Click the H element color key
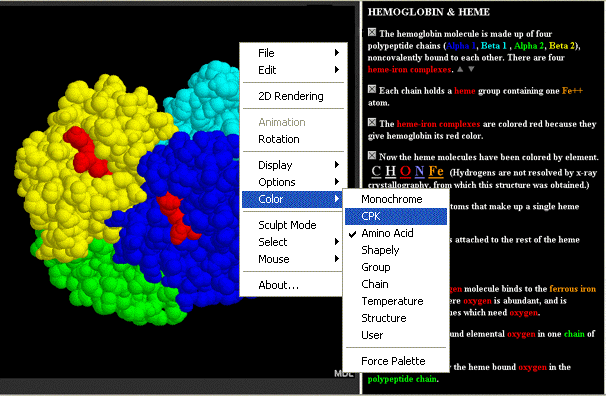Screen dimensions: 606x396 click(x=391, y=171)
